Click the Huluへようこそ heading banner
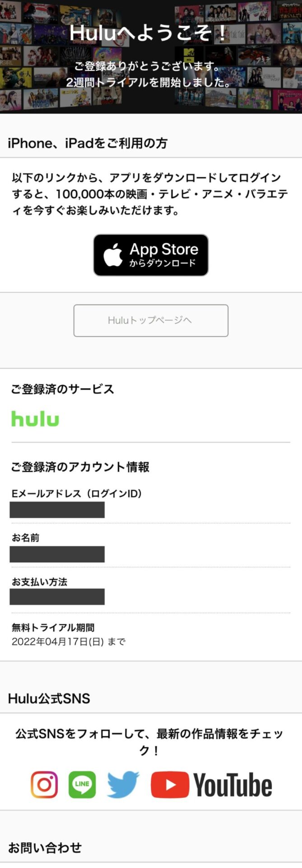Screen dimensions: 302x868 (x=151, y=33)
